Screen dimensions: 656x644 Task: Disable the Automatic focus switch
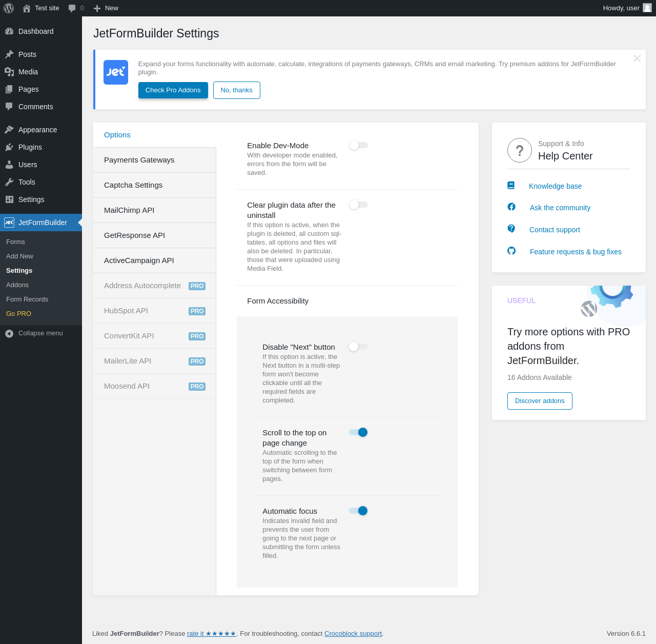[359, 511]
